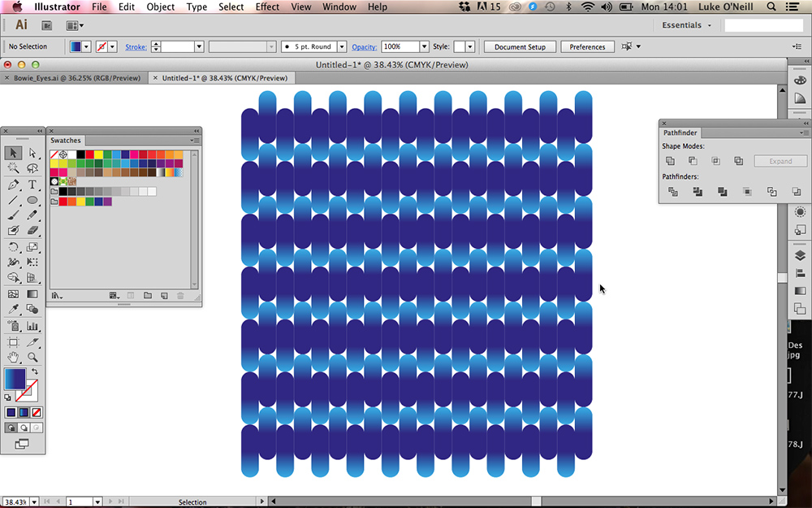Screen dimensions: 812x508
Task: Activate the Rotate tool
Action: pyautogui.click(x=14, y=247)
